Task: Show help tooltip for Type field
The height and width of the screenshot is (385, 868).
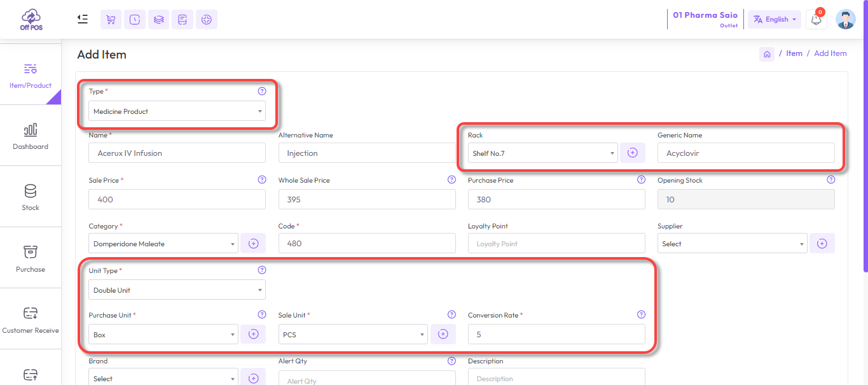Action: (x=262, y=91)
